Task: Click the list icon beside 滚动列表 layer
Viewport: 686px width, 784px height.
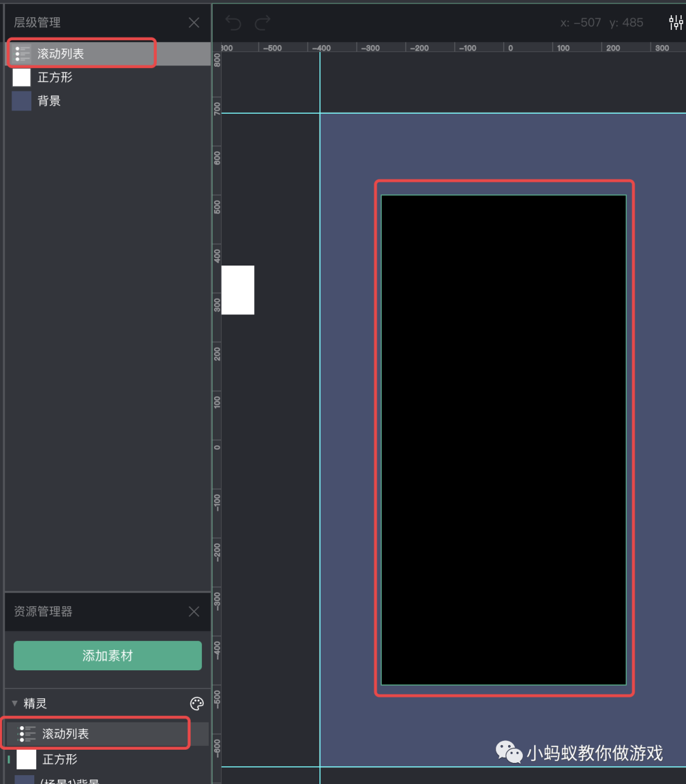Action: pos(22,53)
